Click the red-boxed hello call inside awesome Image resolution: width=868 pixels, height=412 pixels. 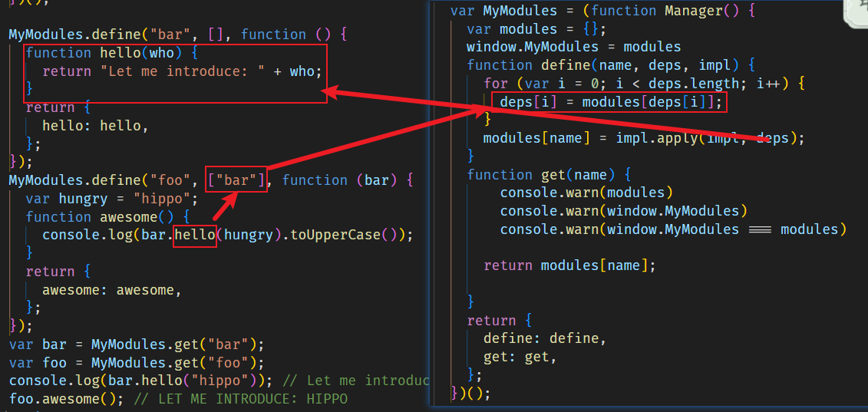pos(194,235)
